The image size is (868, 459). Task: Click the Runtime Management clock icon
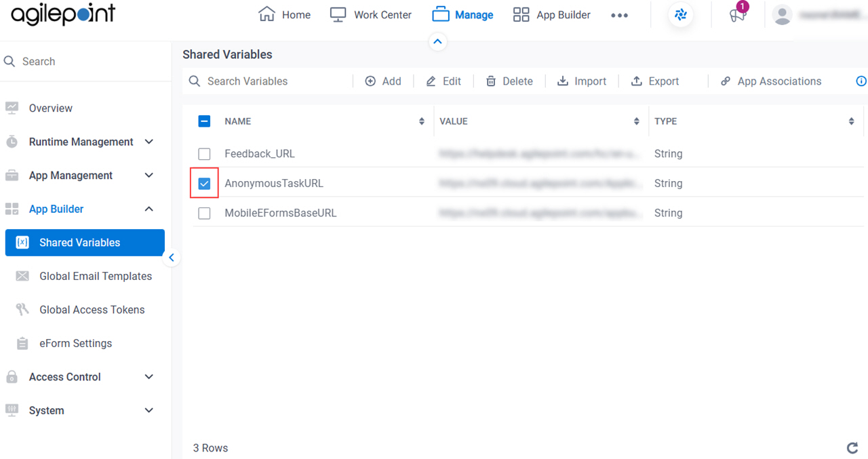click(12, 142)
